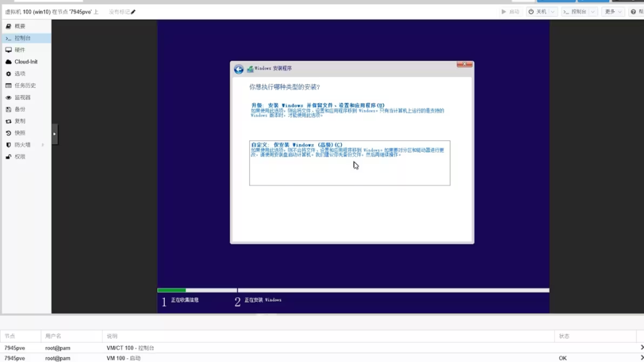Open the Hardware (硬件) section

point(20,50)
